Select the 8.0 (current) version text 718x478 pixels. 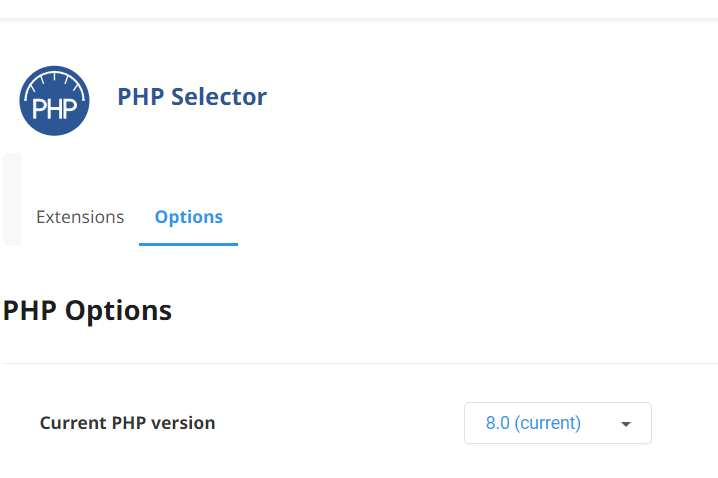tap(533, 423)
